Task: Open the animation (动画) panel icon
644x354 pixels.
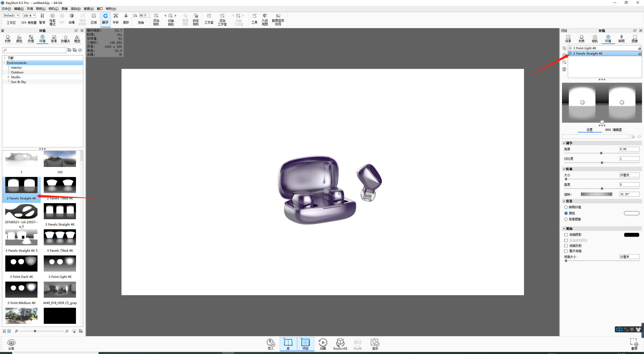Action: pos(323,344)
